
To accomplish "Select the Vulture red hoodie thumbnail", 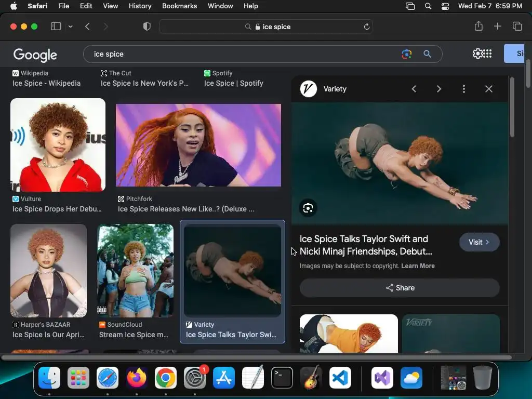I will point(58,145).
